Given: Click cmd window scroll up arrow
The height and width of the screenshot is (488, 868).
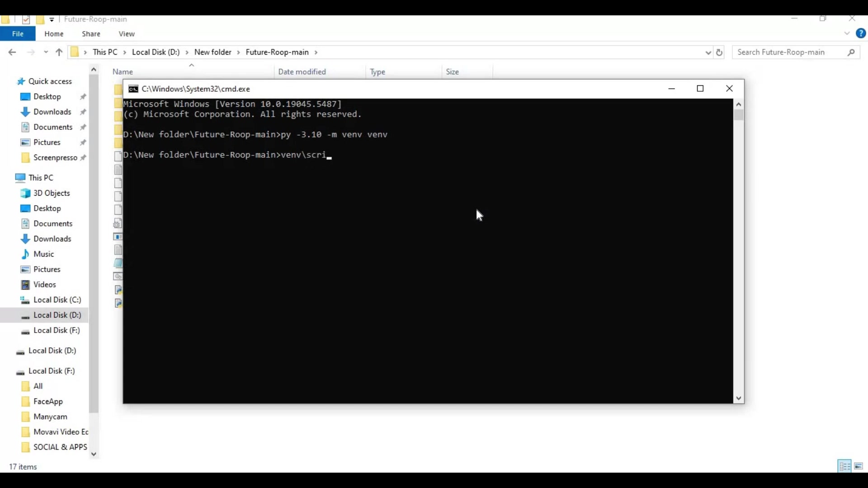Looking at the screenshot, I should (739, 104).
